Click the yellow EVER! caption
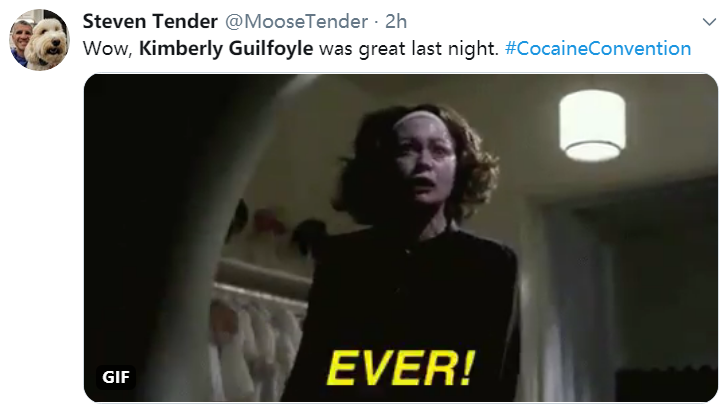 401,368
